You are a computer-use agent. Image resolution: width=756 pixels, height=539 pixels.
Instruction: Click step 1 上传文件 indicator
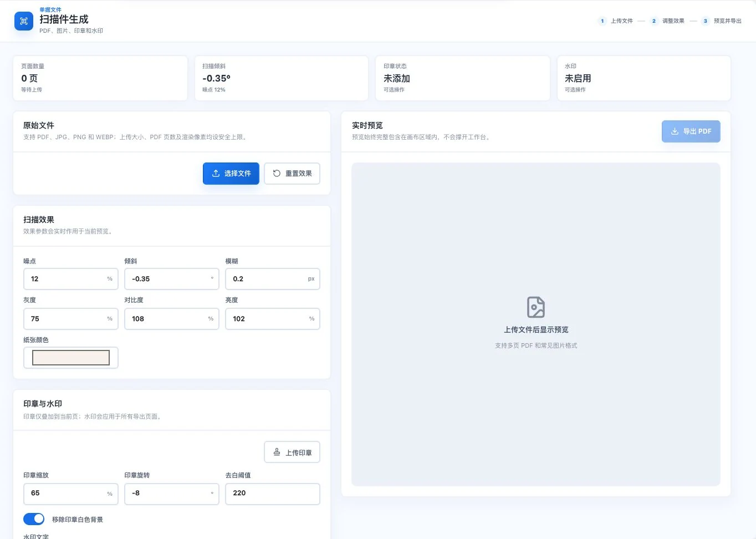(615, 21)
